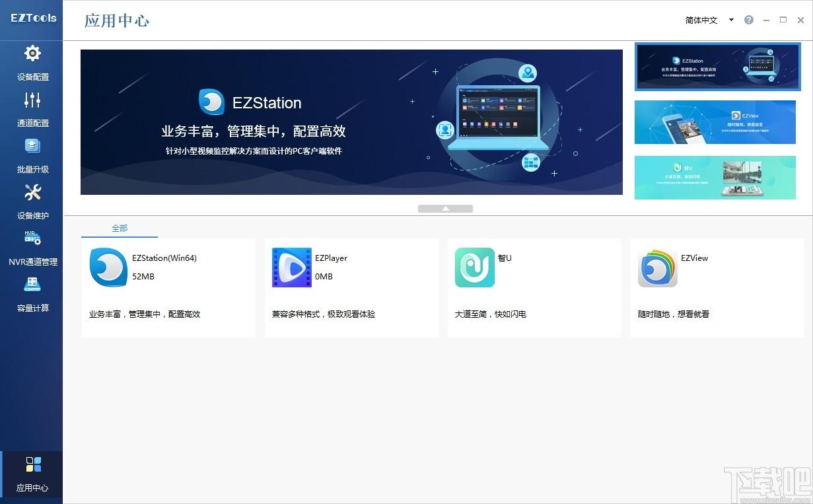Click description 业务丰富，管理集中，配置高效 in EZStation card
The width and height of the screenshot is (813, 504).
(145, 314)
